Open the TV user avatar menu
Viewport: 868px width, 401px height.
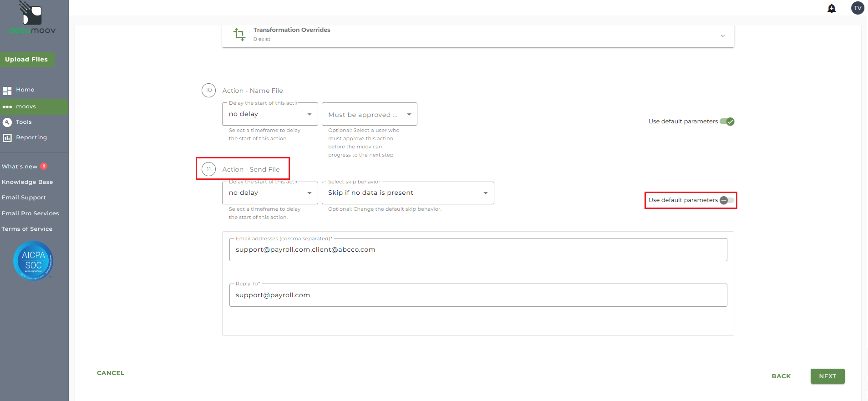(x=858, y=8)
